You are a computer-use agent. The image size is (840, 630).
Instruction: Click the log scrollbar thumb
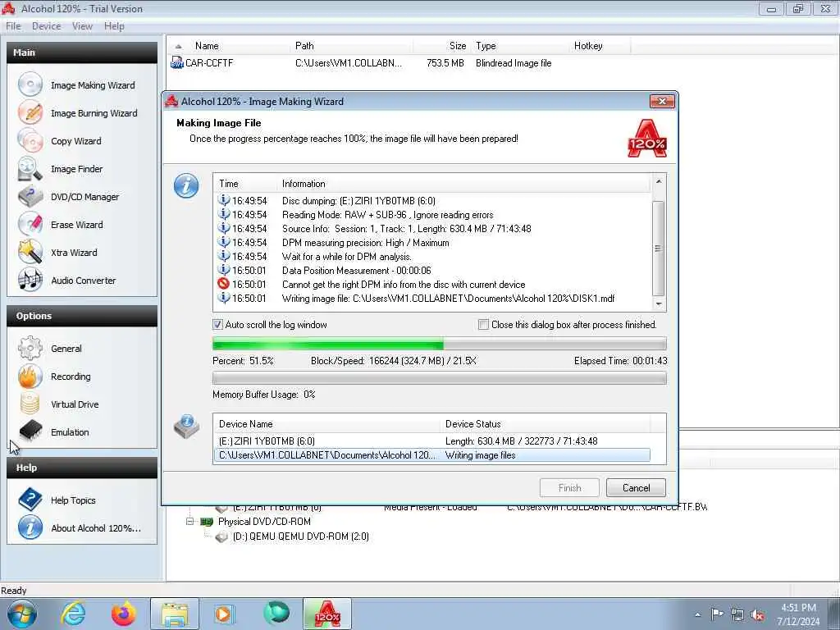click(659, 248)
